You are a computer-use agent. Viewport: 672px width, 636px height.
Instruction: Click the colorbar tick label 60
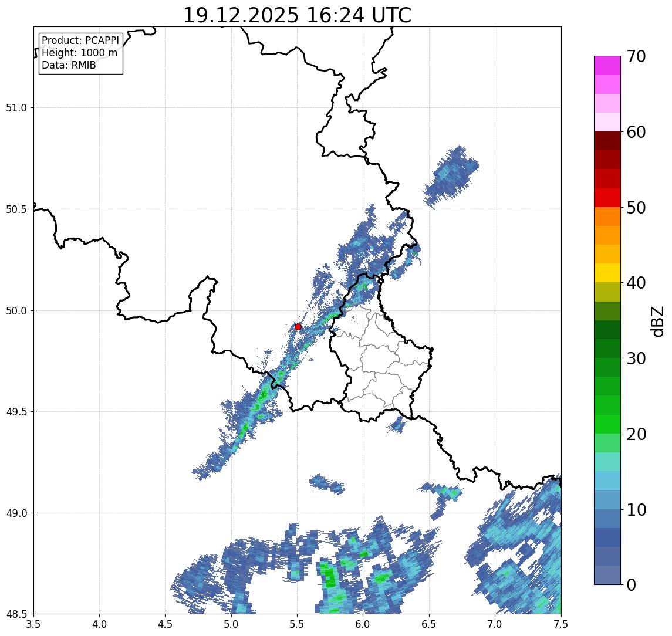coord(636,133)
